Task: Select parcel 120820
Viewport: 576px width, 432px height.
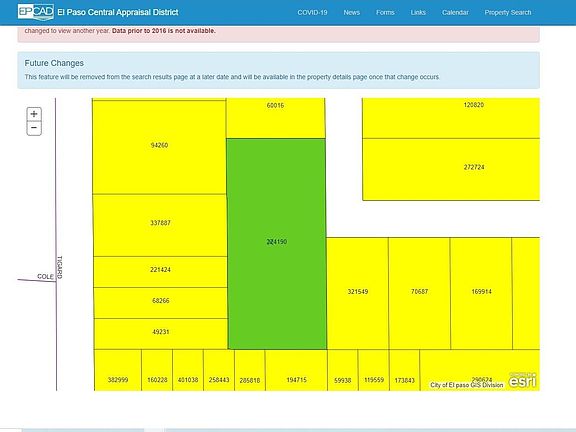Action: (451, 118)
